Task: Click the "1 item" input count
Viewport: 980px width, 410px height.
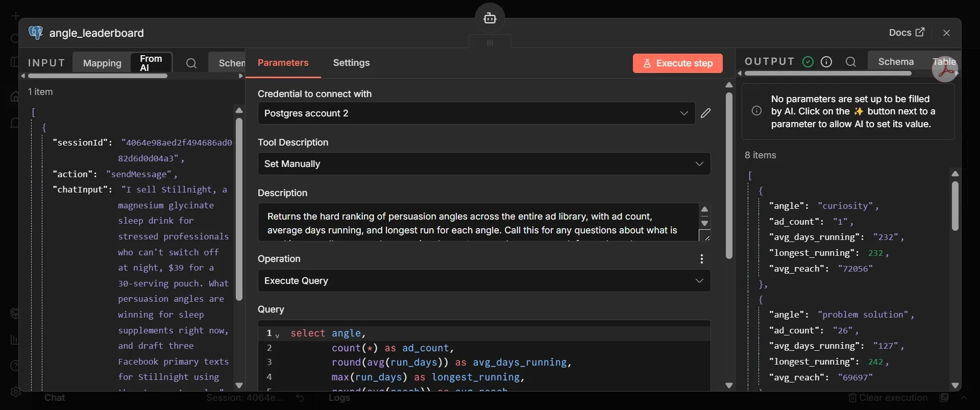Action: pos(40,92)
